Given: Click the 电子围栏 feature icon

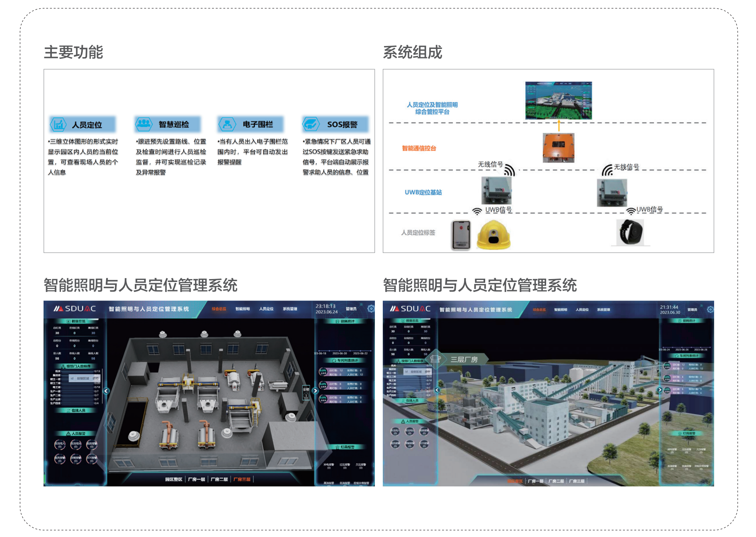Looking at the screenshot, I should pos(227,124).
